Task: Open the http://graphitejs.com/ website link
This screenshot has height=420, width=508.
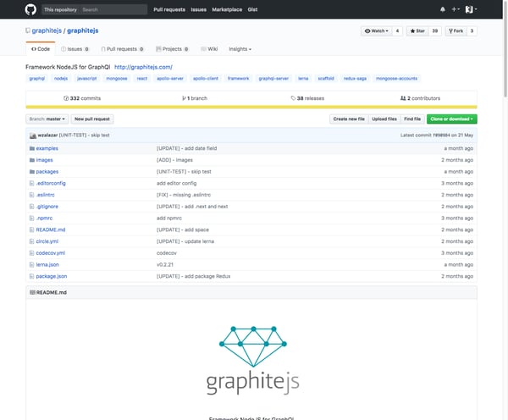Action: [x=143, y=67]
